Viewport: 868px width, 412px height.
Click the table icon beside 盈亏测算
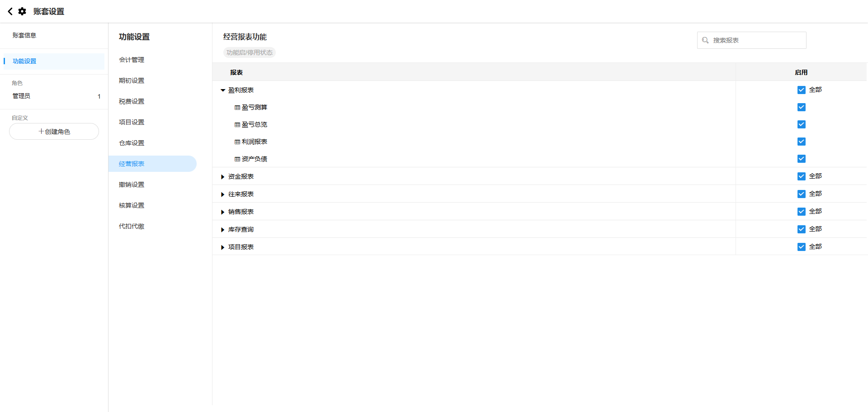pos(237,108)
